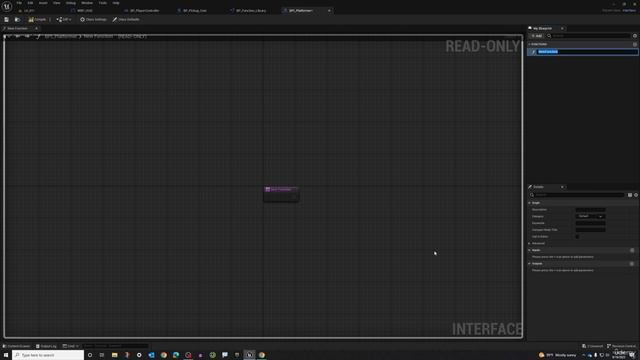Collapse the Outputs section
Image resolution: width=640 pixels, height=360 pixels.
[x=530, y=264]
